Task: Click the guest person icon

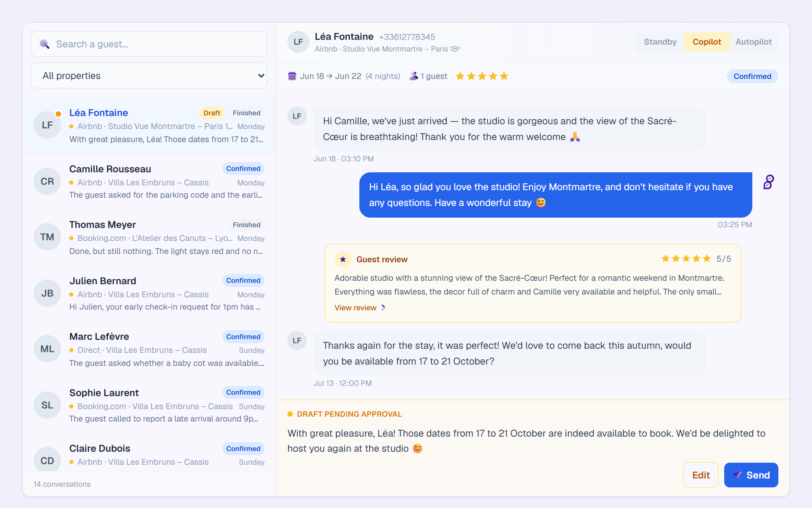Action: coord(414,76)
